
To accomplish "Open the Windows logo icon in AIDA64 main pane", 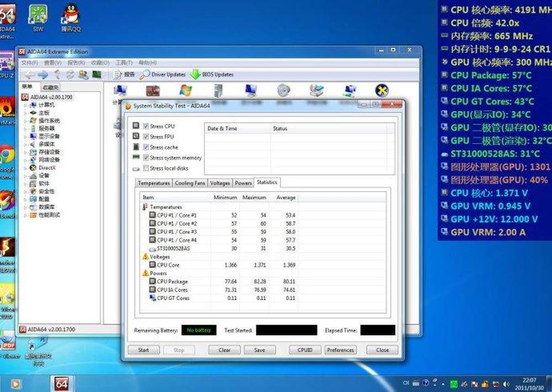I will 185,91.
